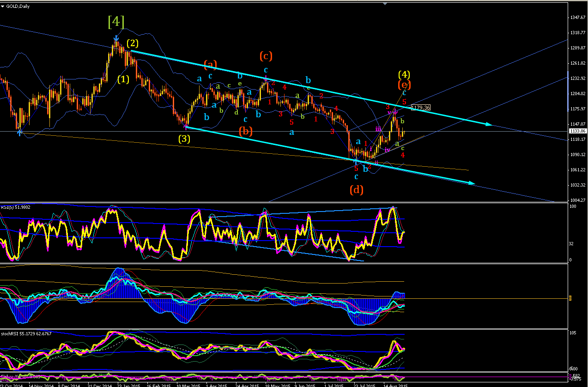Open the GOLD,Daily chart dropdown triangle

(x=2, y=6)
